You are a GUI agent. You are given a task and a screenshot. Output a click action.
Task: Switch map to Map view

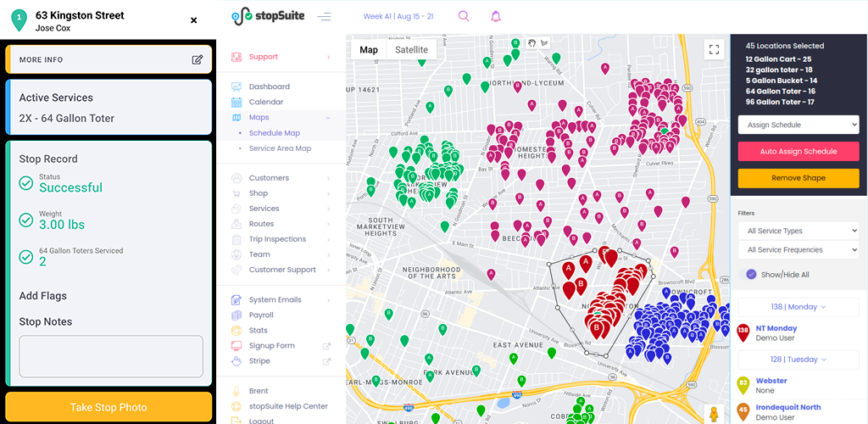click(x=369, y=50)
